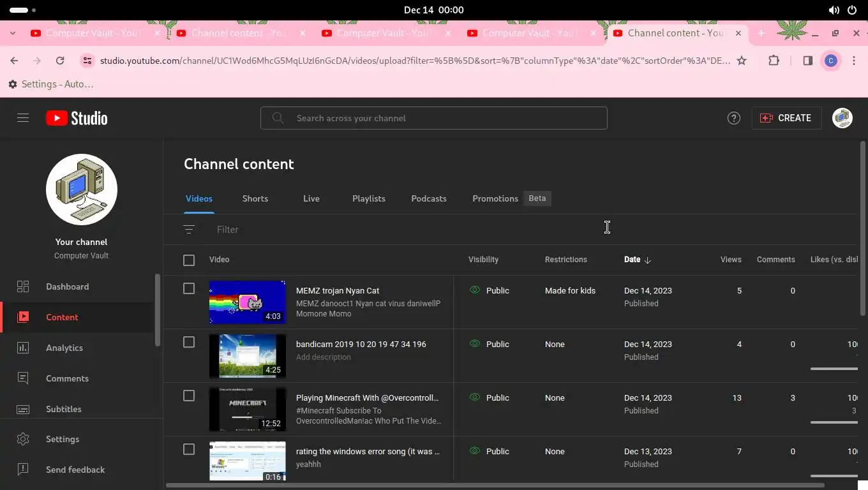Screen dimensions: 868x490
Task: Click the sidebar vertical scrollbar
Action: 158,310
